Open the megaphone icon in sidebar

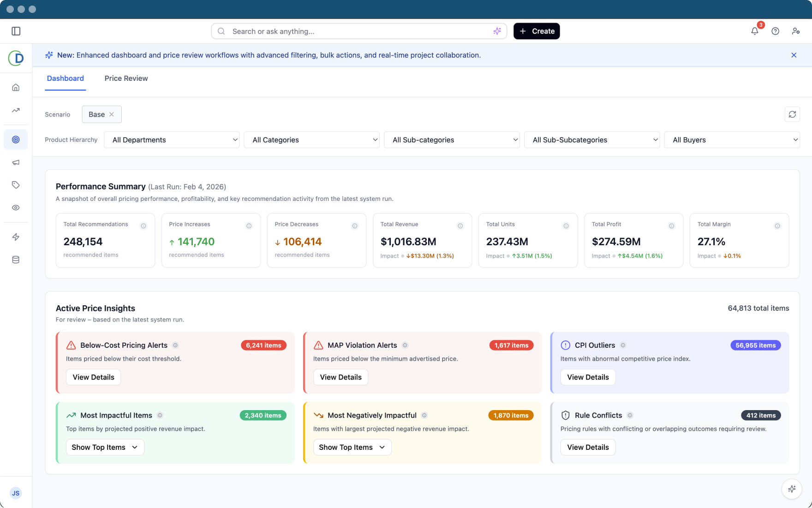point(16,162)
